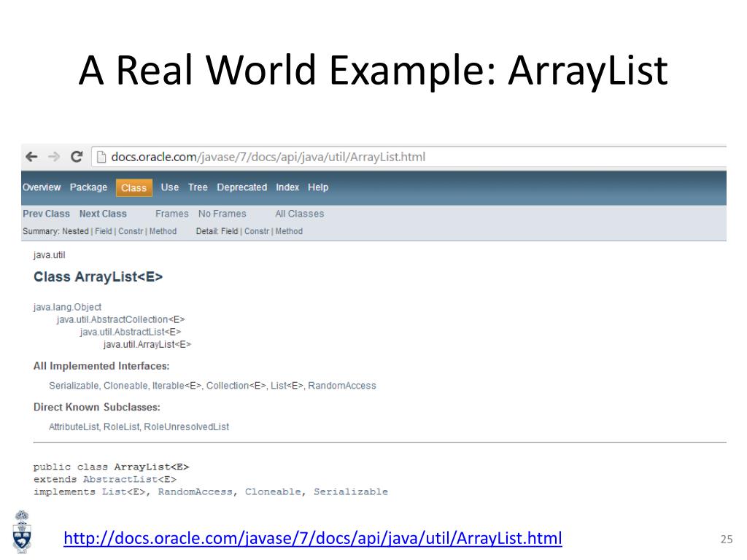Click java.util.ArrayList<E> in hierarchy
747x560 pixels.
point(147,344)
